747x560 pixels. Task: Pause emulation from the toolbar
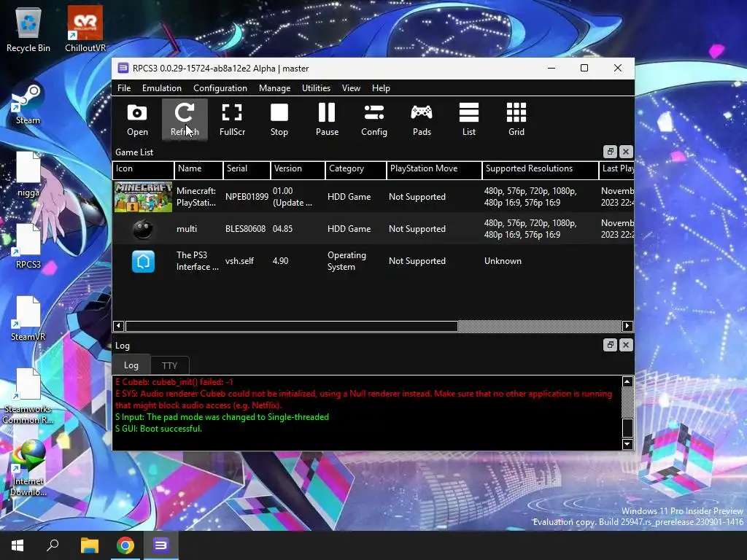click(327, 120)
